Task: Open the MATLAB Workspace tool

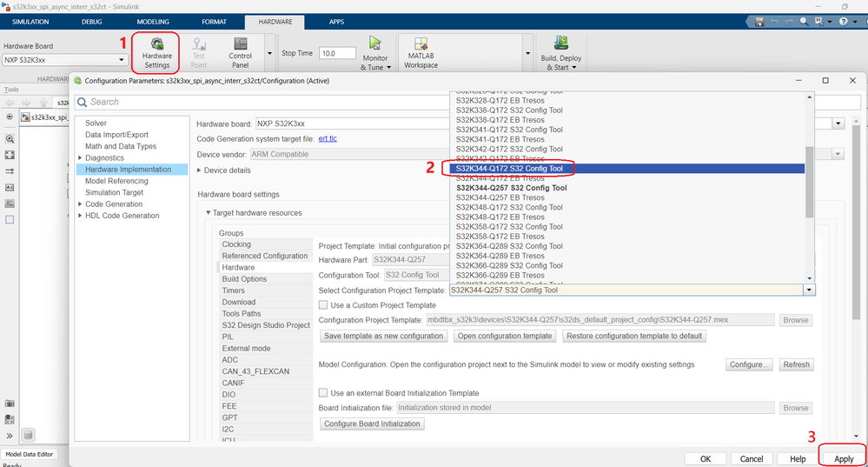Action: [x=421, y=53]
